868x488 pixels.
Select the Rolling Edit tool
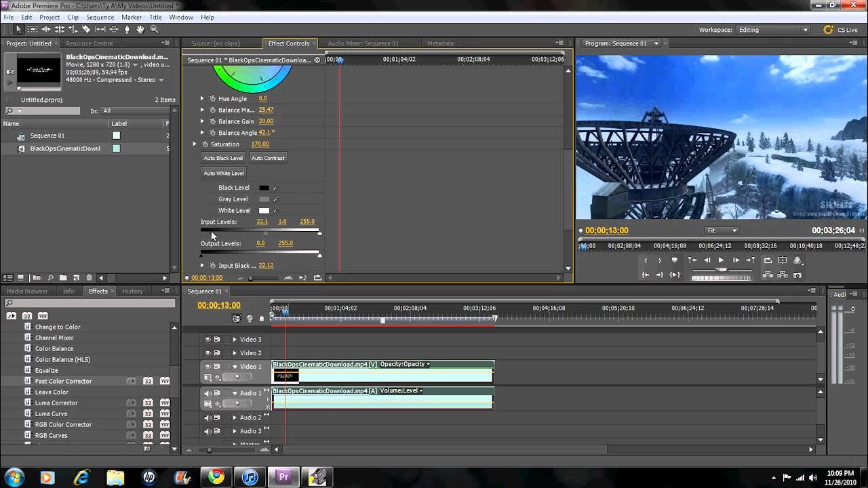(59, 29)
